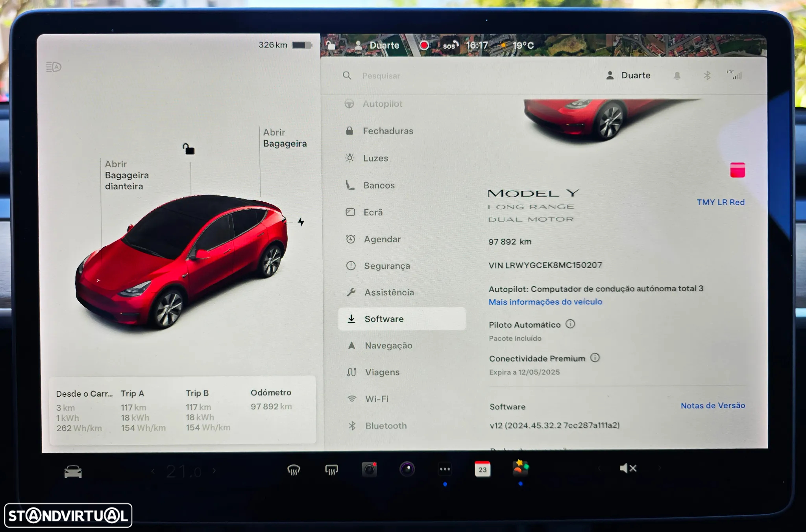
Task: Click the TMY LR Red vehicle name link
Action: 721,202
